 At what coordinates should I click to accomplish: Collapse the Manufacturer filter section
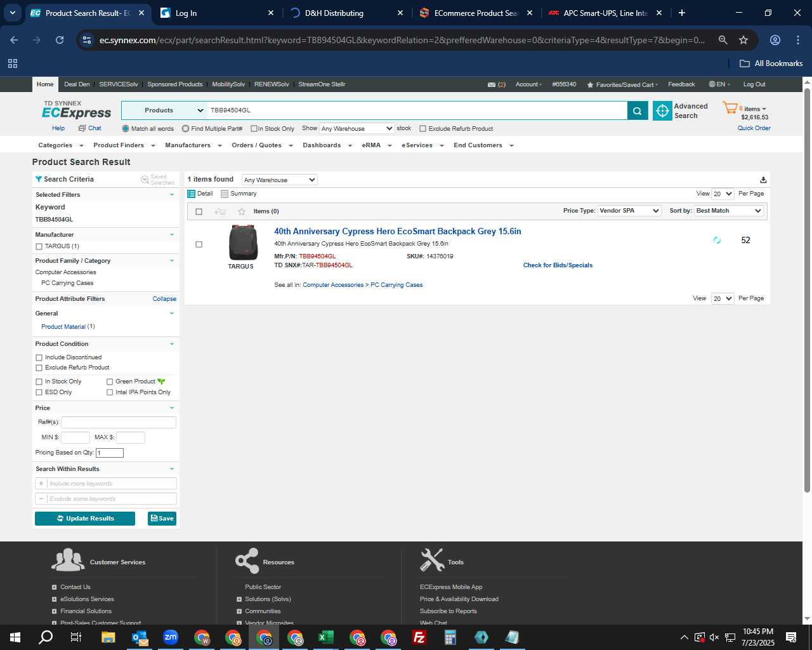[x=171, y=235]
